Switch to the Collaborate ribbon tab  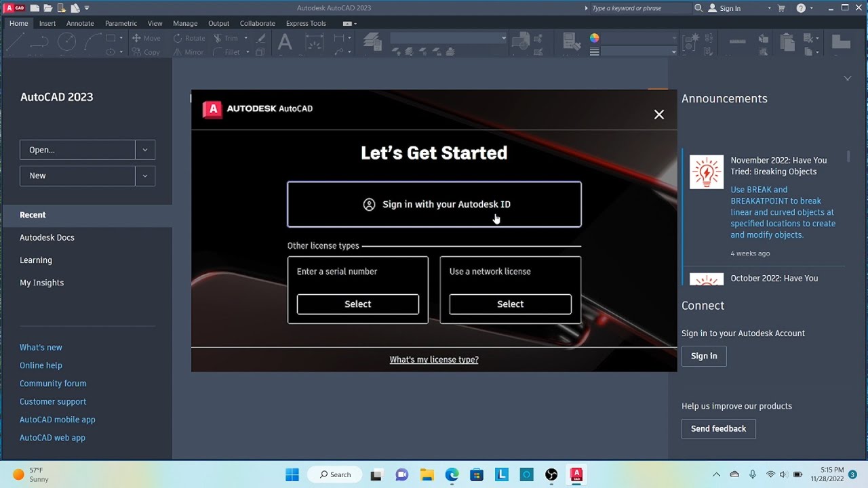(x=258, y=23)
